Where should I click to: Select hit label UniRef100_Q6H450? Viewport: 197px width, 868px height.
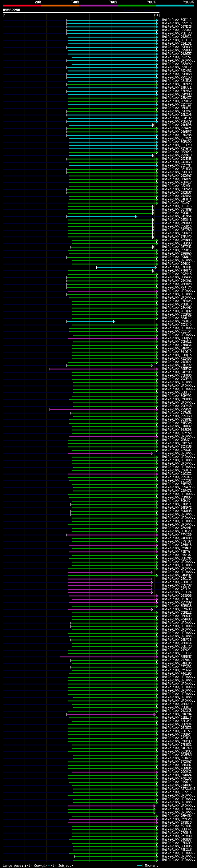[x=177, y=816]
